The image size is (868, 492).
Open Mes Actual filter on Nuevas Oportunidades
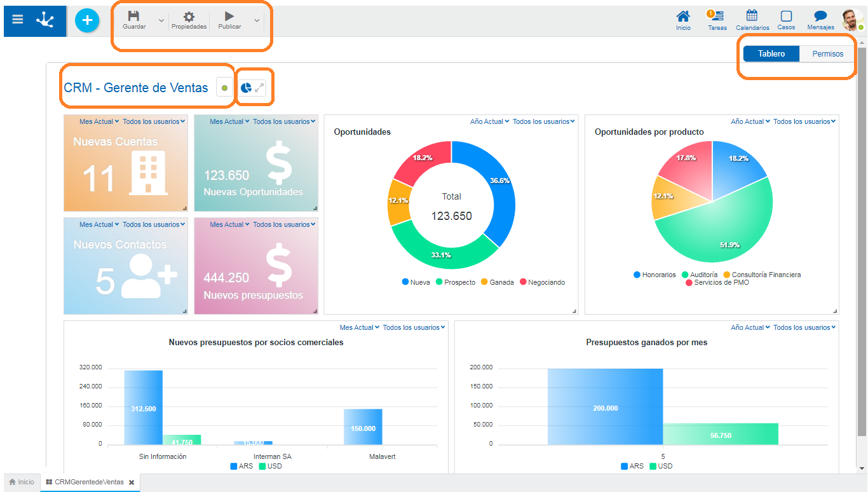pyautogui.click(x=229, y=121)
